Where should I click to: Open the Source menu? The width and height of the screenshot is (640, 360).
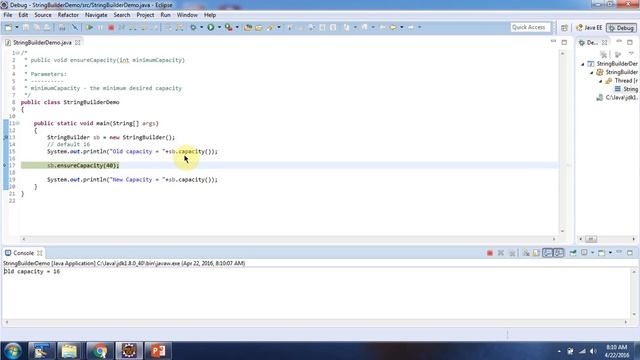coord(43,15)
